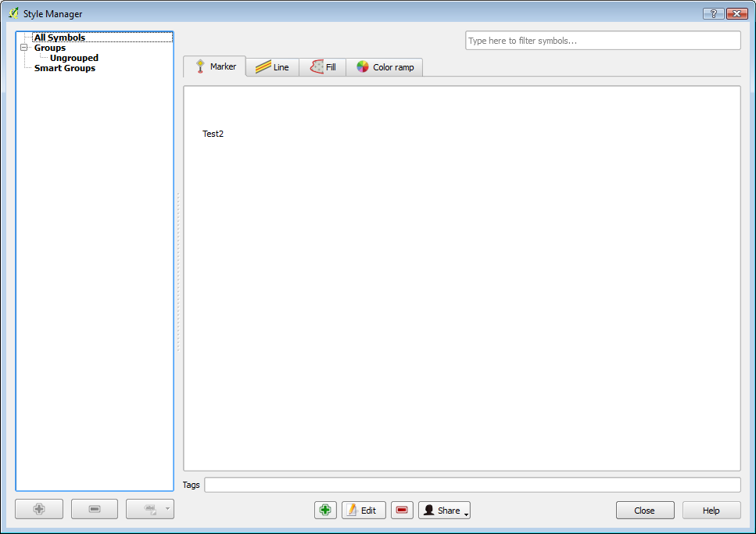Image resolution: width=756 pixels, height=534 pixels.
Task: Click into the Tags input field
Action: (472, 485)
